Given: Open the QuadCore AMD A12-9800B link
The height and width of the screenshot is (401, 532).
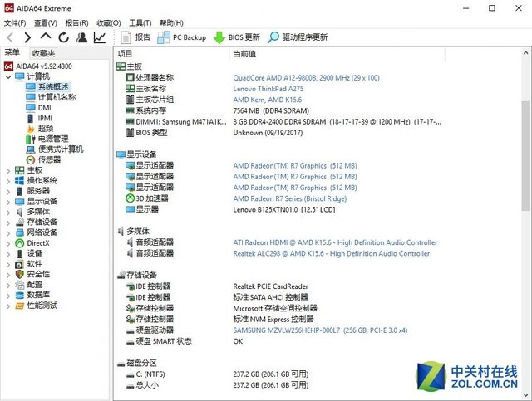Looking at the screenshot, I should pos(306,77).
